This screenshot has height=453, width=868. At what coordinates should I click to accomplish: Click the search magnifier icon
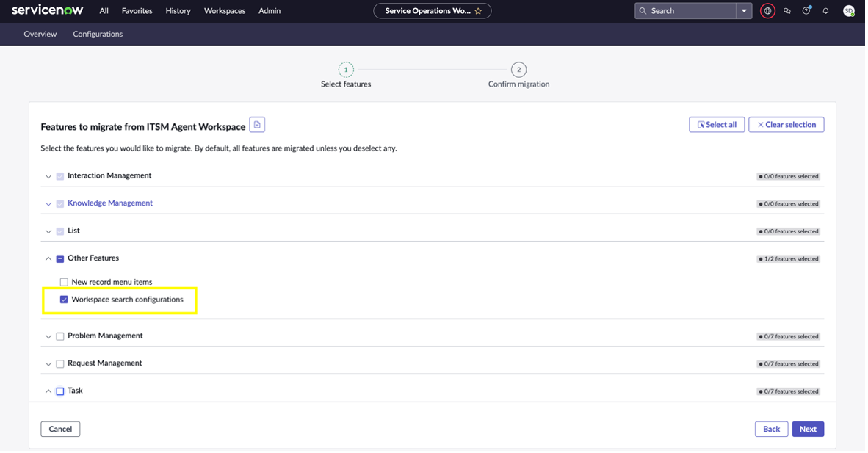643,11
